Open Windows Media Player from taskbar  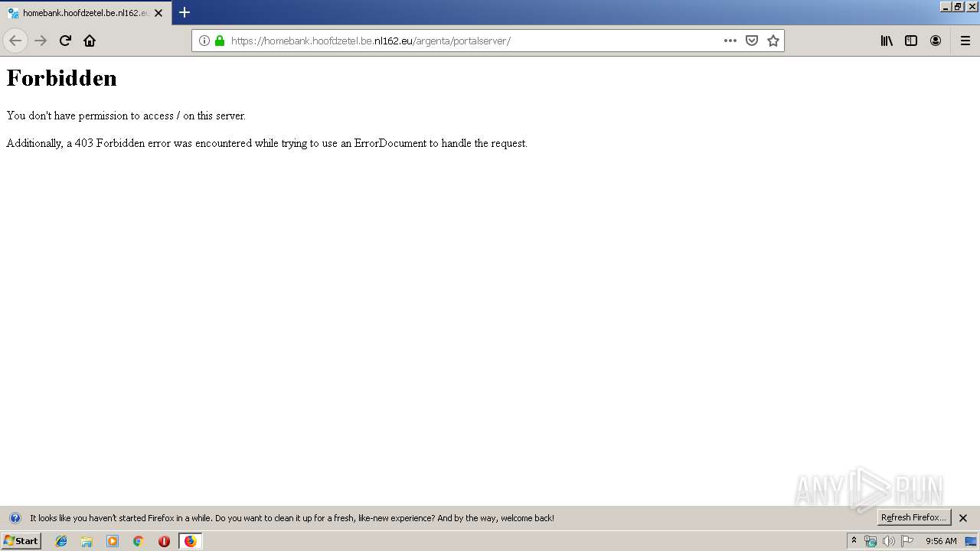tap(113, 541)
